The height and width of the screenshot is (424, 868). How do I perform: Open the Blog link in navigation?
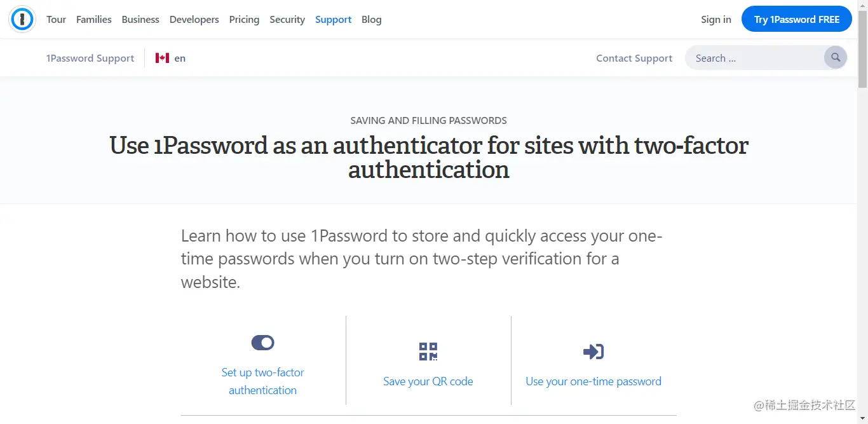click(x=371, y=20)
